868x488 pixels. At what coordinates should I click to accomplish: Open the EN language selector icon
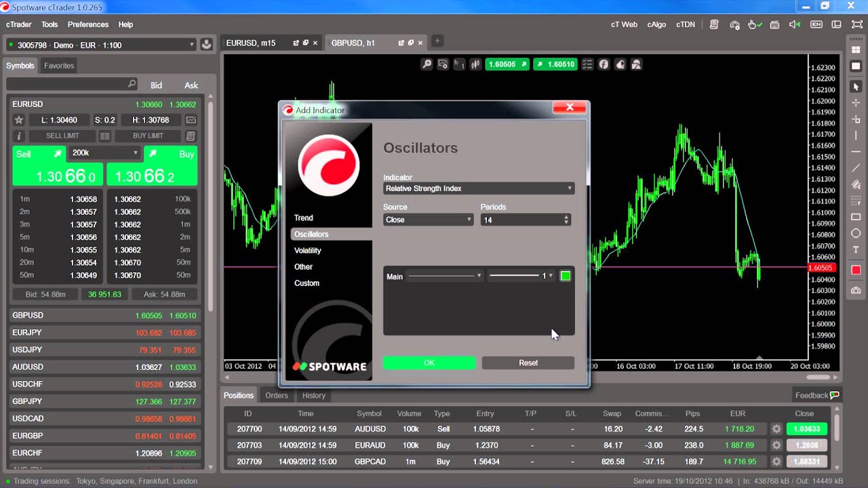pyautogui.click(x=816, y=24)
